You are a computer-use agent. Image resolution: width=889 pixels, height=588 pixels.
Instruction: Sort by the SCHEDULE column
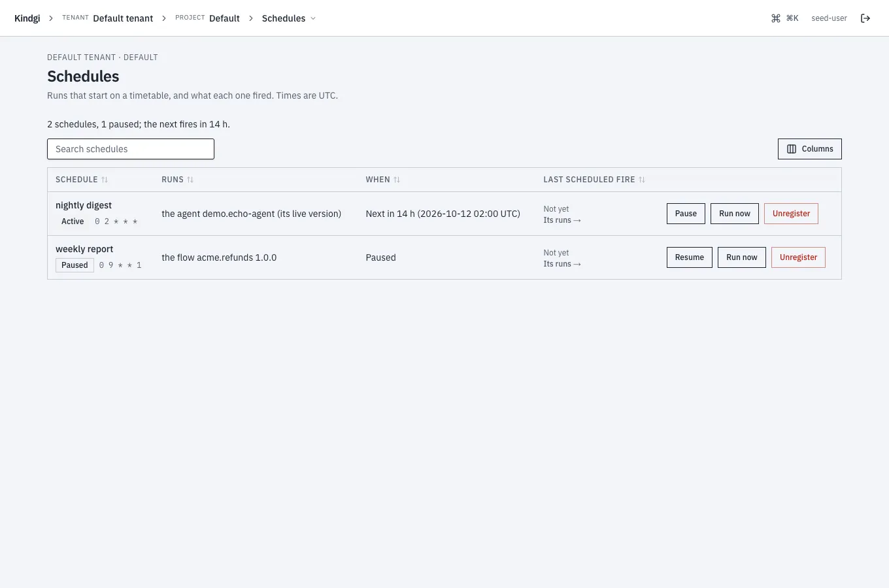tap(82, 180)
